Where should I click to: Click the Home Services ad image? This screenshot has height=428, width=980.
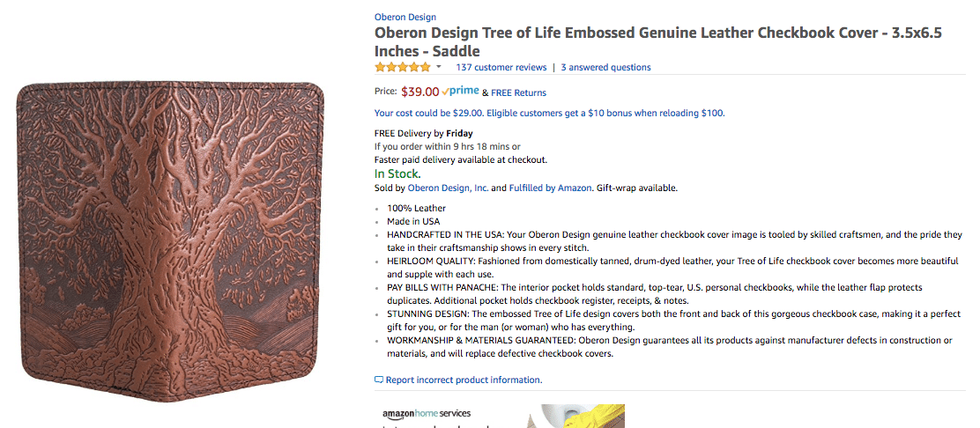point(575,417)
